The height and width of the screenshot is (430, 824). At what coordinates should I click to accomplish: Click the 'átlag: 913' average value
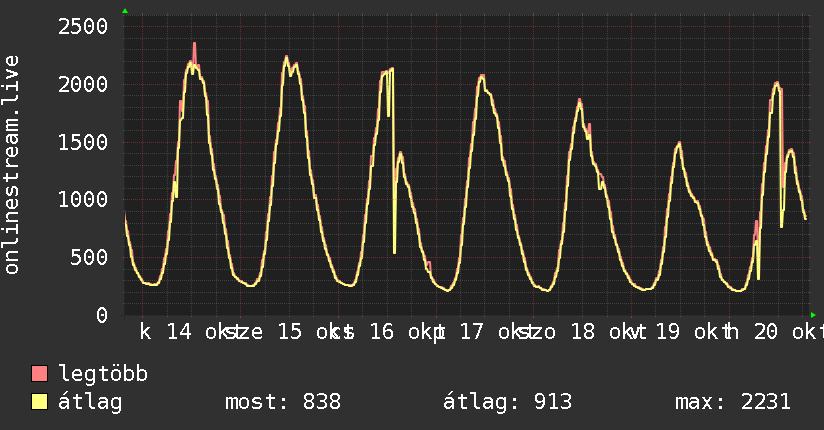(x=507, y=402)
